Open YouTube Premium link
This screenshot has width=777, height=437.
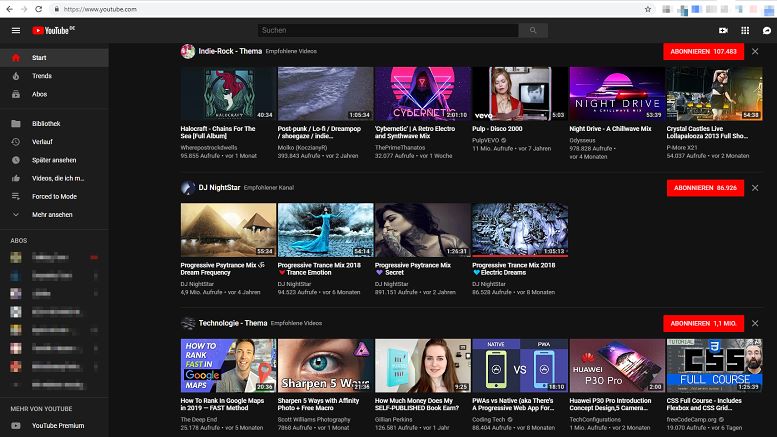[x=55, y=426]
